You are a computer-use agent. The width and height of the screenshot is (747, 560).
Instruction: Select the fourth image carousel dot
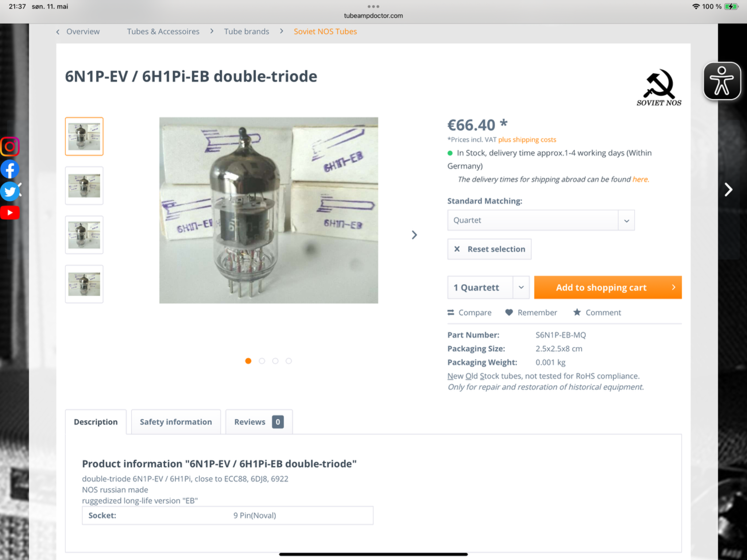coord(289,361)
